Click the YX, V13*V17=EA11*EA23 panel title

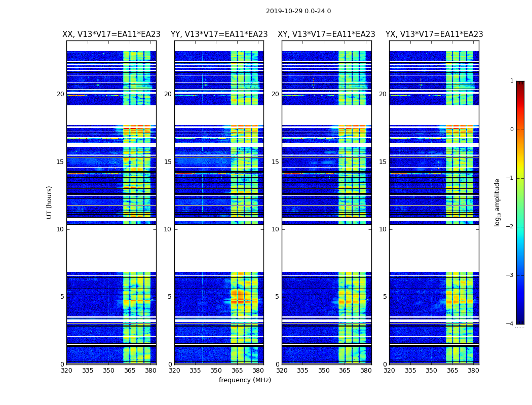(x=434, y=34)
